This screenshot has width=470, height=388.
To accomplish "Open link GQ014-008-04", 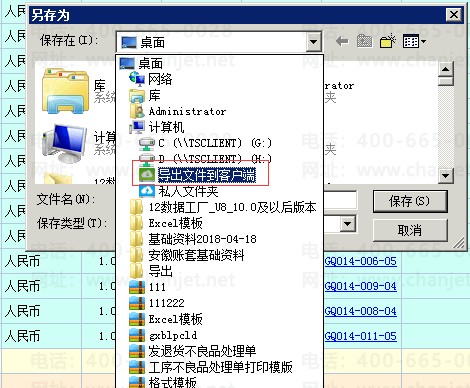I will click(x=360, y=311).
